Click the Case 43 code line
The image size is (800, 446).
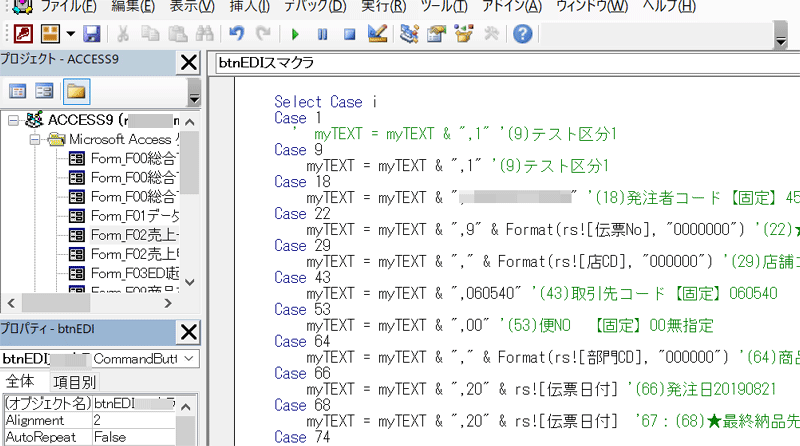[x=302, y=278]
